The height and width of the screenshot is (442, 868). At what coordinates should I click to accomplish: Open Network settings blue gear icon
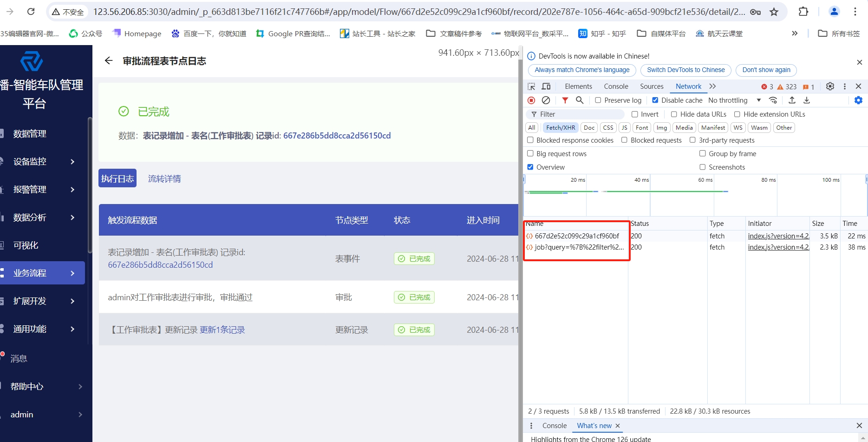click(858, 100)
